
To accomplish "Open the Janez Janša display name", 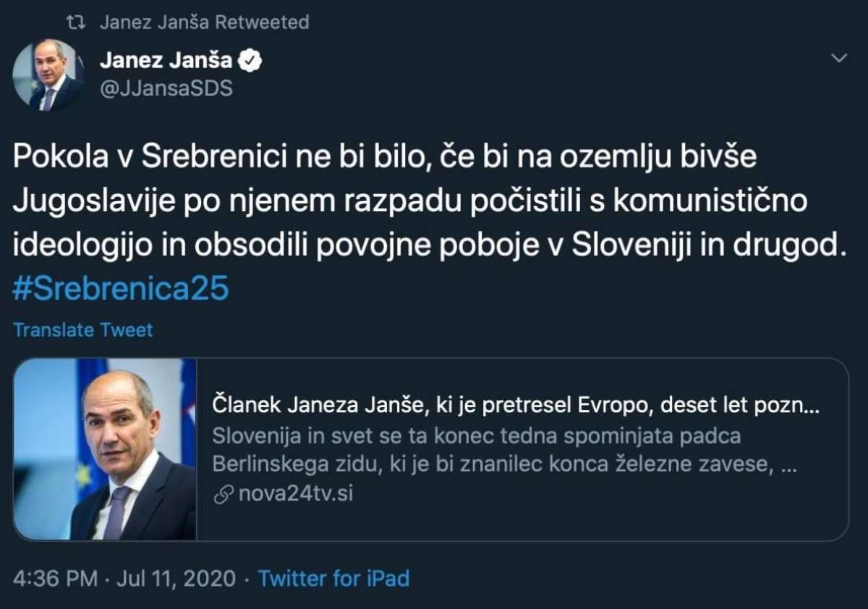I will [x=166, y=61].
